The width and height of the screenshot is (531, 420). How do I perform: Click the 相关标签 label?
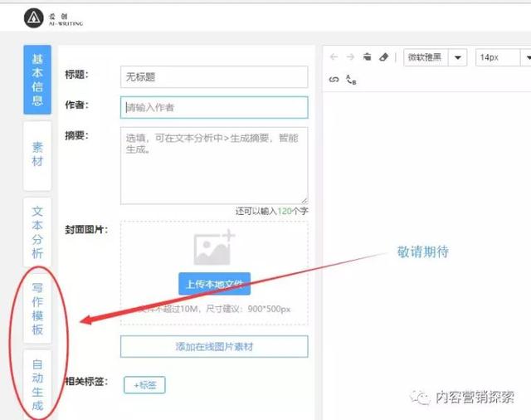tap(86, 381)
